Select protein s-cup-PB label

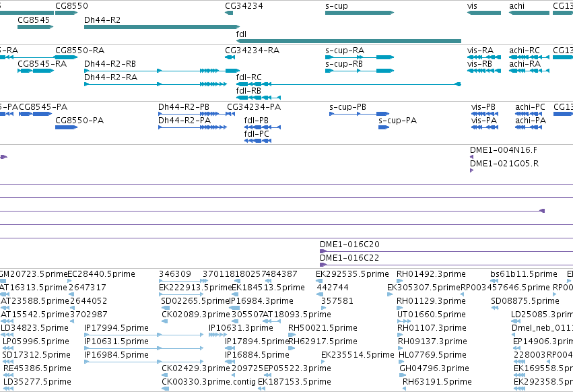coord(347,107)
